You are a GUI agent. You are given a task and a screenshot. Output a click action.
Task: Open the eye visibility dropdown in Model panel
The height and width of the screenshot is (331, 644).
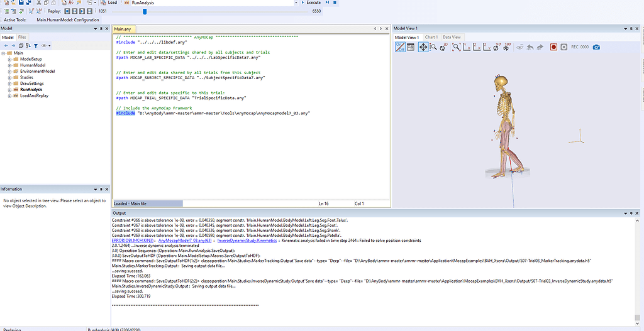pyautogui.click(x=46, y=46)
